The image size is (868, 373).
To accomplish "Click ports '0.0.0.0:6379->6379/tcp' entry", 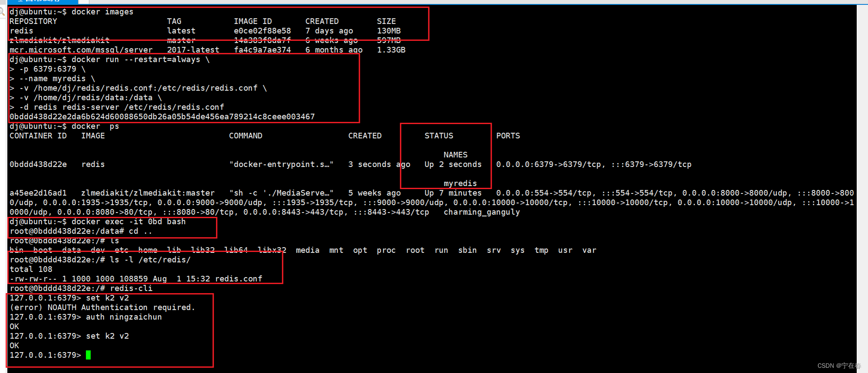I will (x=549, y=164).
